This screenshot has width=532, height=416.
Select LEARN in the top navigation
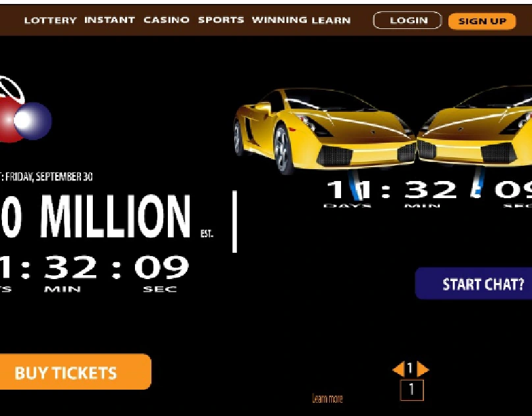331,20
